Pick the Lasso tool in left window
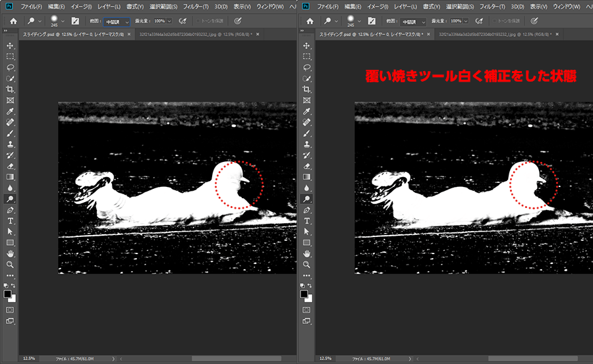This screenshot has width=593, height=364. pos(10,68)
